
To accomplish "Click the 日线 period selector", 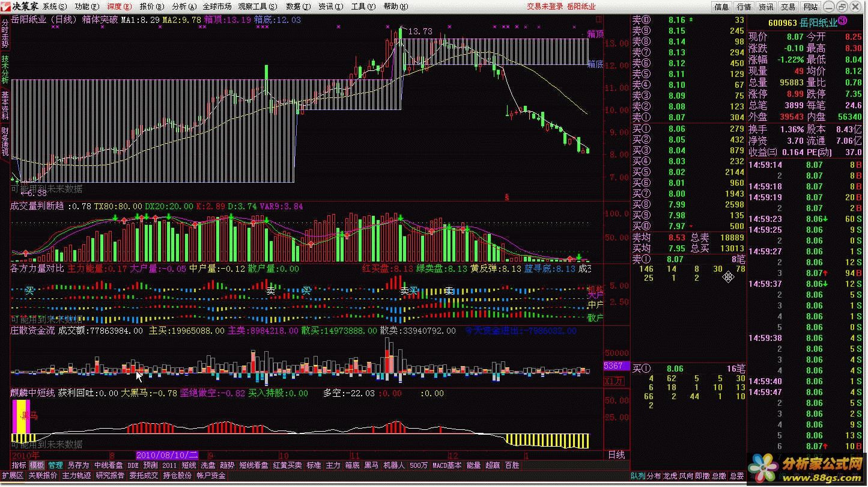I will [x=616, y=455].
